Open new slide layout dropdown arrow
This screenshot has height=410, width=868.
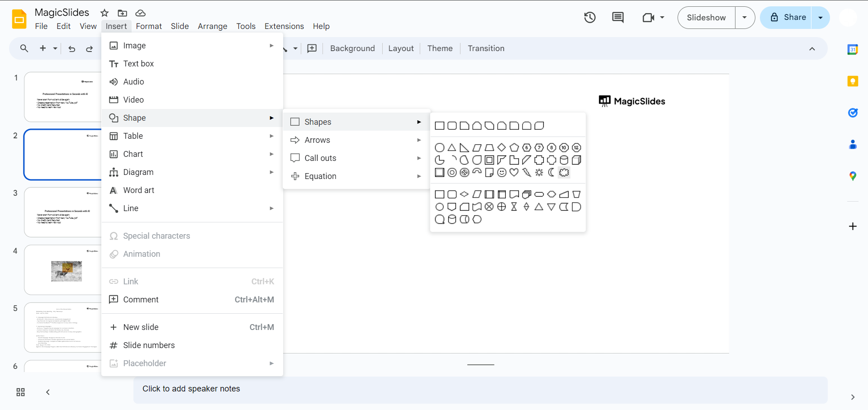(55, 48)
